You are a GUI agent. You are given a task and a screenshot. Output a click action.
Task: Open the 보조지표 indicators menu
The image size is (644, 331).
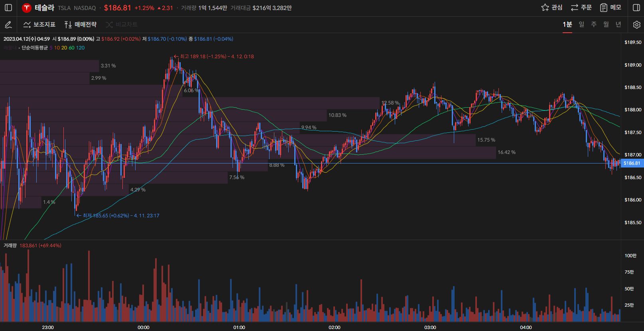click(39, 25)
